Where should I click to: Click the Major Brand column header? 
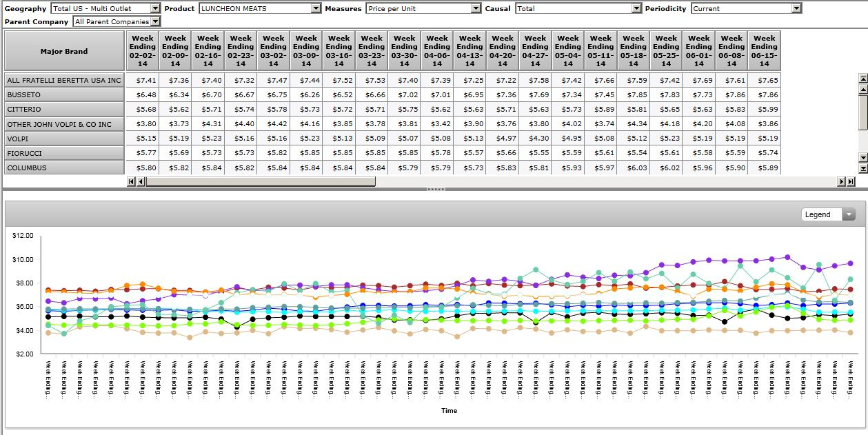[64, 51]
